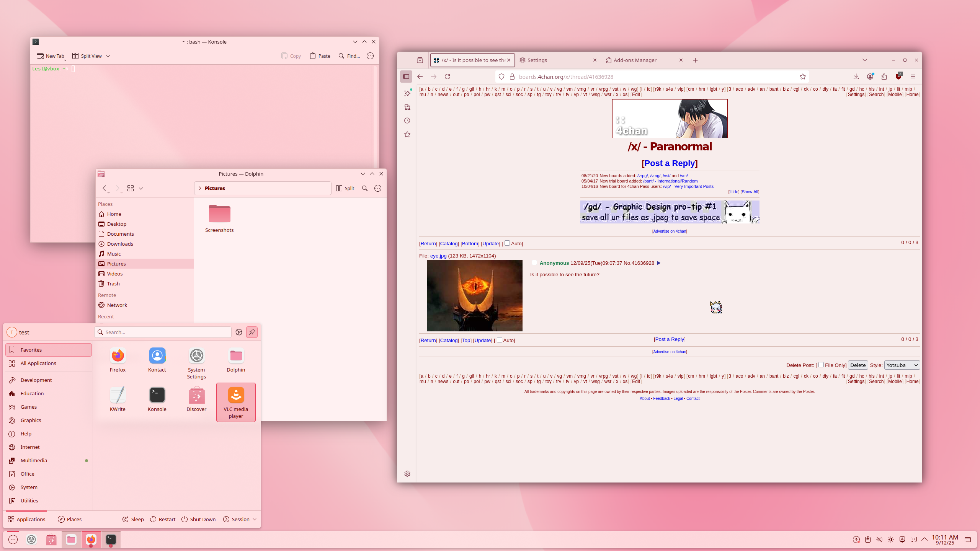This screenshot has width=980, height=551.
Task: Open Konsole Find tool
Action: (x=349, y=56)
